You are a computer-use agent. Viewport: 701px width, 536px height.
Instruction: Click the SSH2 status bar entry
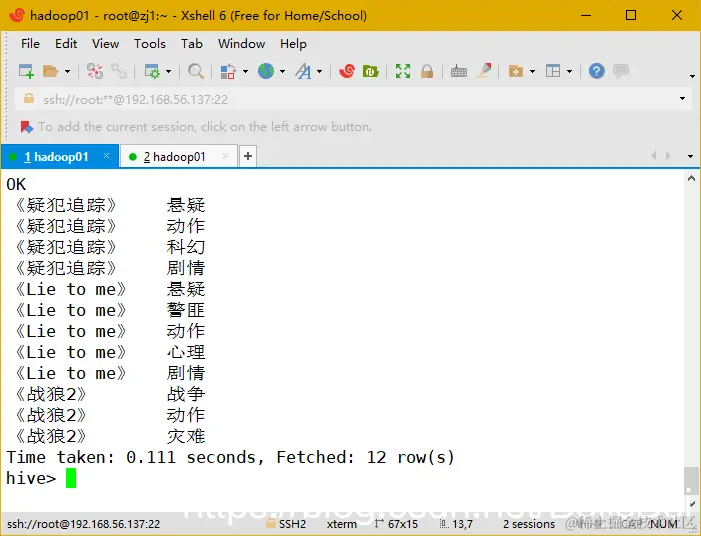[286, 523]
